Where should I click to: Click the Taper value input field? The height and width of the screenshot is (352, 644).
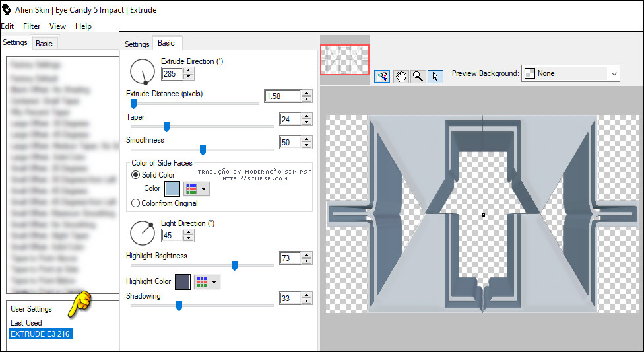point(290,120)
